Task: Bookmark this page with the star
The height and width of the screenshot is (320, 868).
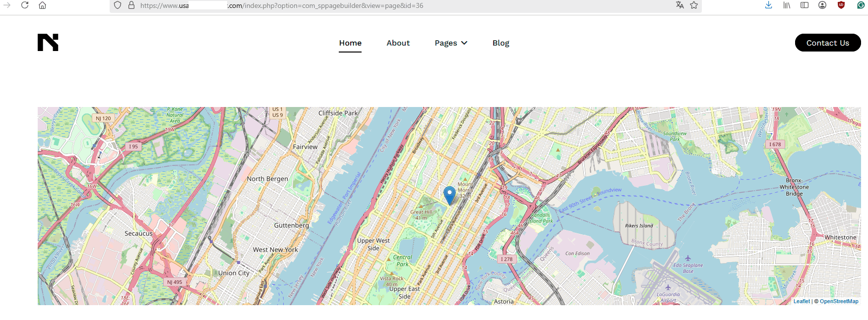Action: [694, 5]
